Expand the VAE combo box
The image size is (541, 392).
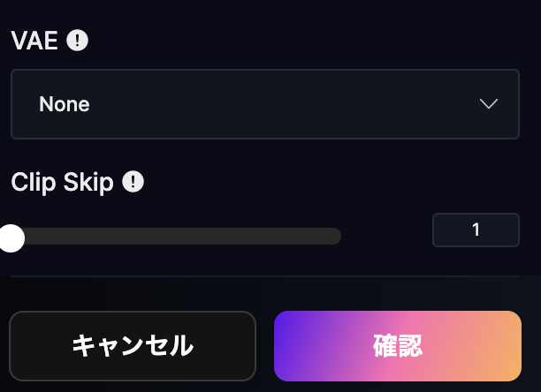[264, 104]
